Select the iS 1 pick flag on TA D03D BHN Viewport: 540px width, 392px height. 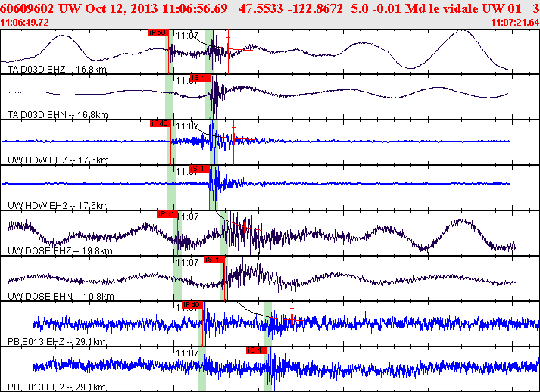coord(201,78)
